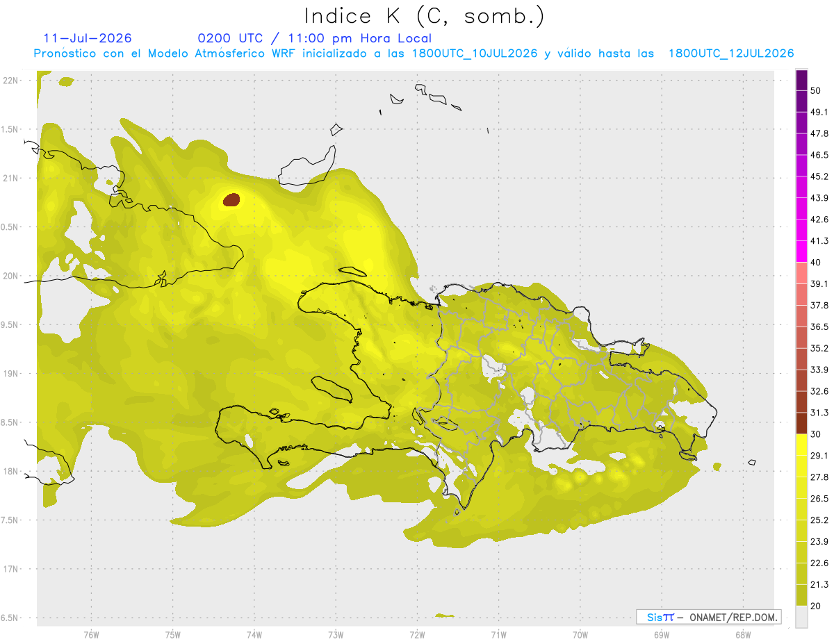Click the 20N latitude label

(12, 276)
